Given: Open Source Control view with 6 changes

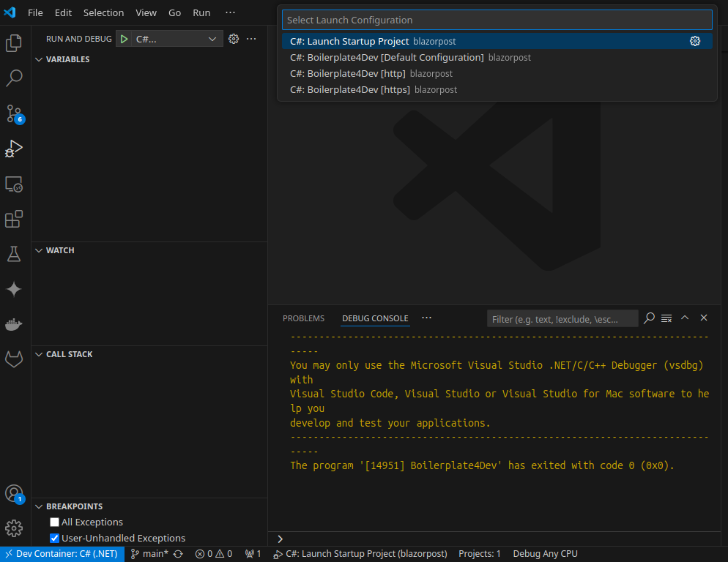Looking at the screenshot, I should [x=14, y=113].
